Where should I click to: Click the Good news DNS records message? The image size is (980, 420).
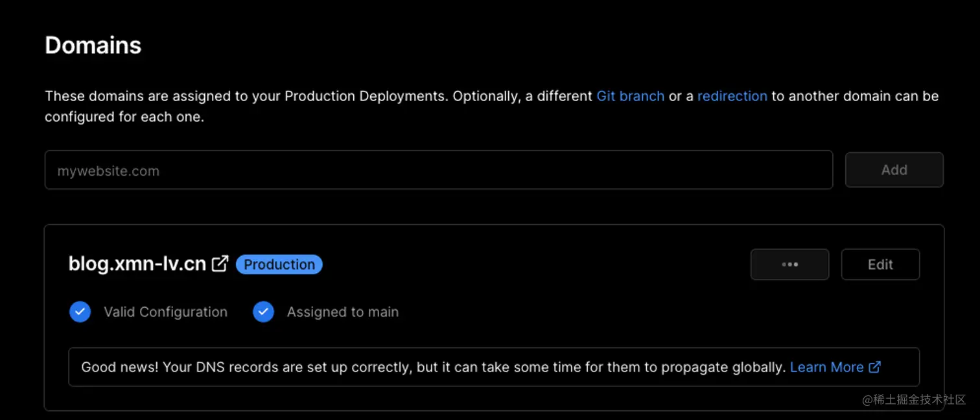(x=433, y=367)
